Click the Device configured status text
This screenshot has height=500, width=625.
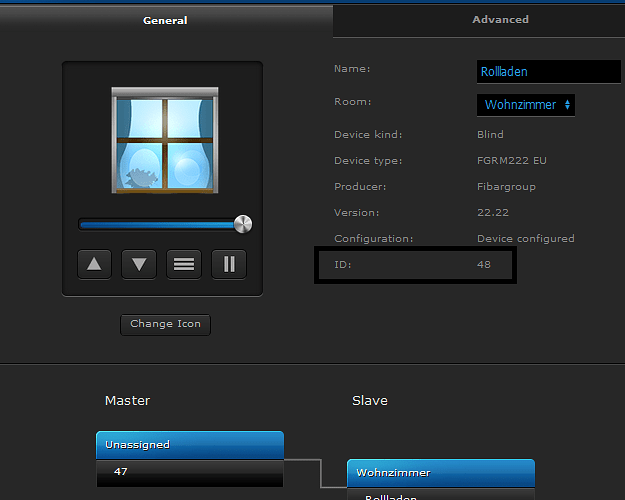click(x=525, y=239)
